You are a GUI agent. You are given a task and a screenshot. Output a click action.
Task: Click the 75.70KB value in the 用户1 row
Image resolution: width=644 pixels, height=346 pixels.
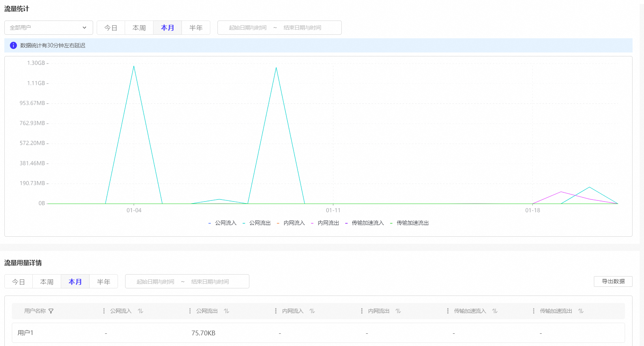pos(203,333)
